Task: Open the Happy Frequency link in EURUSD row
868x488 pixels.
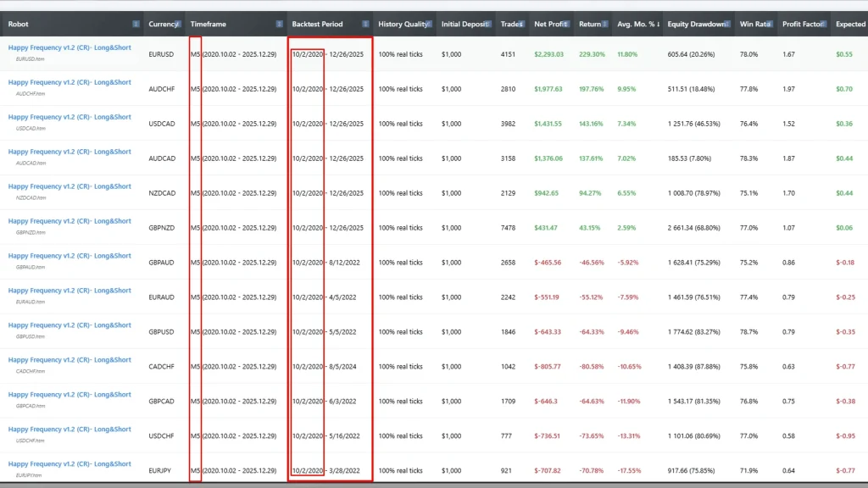Action: click(x=70, y=48)
